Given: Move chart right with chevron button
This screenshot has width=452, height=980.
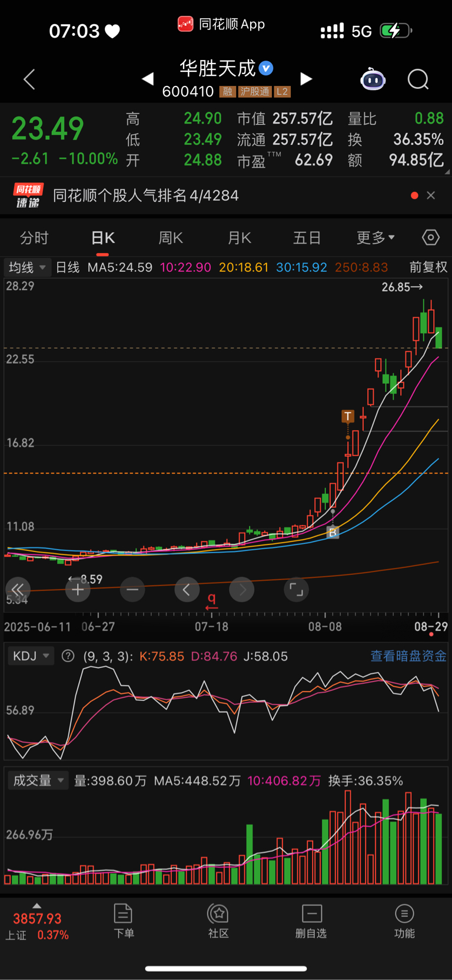Looking at the screenshot, I should pos(242,589).
